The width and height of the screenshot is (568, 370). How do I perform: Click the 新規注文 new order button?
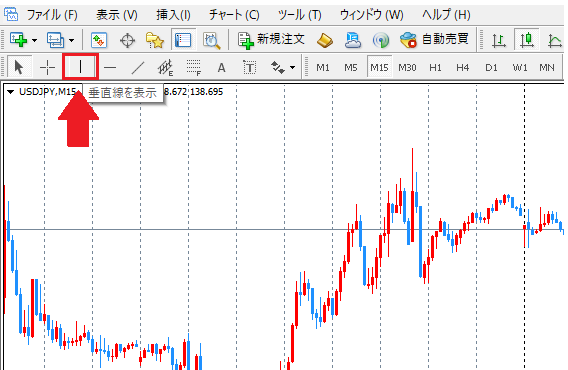tap(271, 40)
